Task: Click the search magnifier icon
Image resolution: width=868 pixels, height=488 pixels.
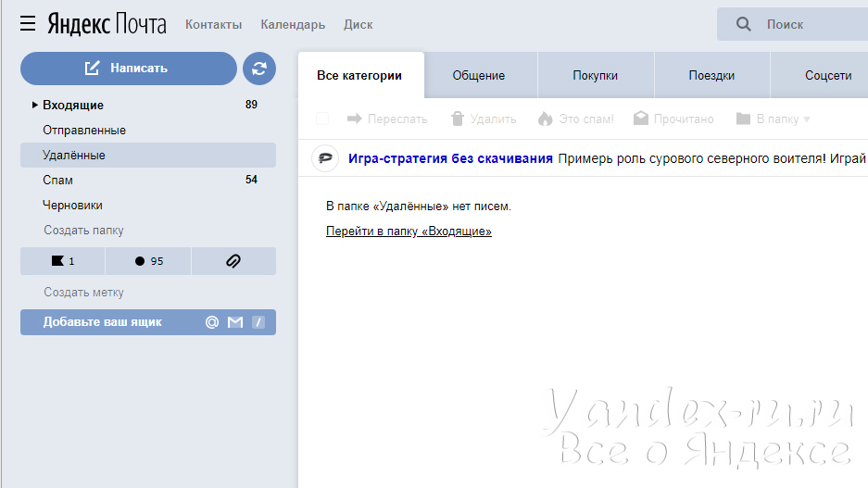Action: [744, 24]
